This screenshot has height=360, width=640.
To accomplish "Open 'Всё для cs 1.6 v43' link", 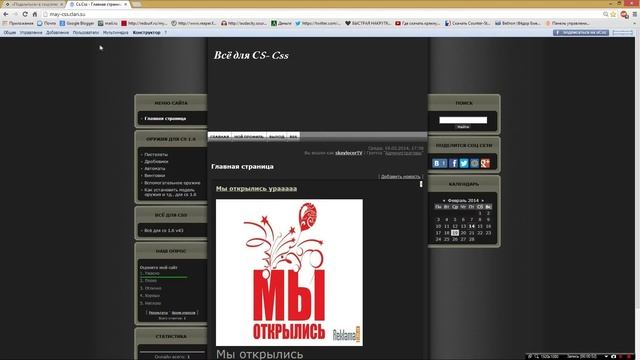I will [164, 231].
